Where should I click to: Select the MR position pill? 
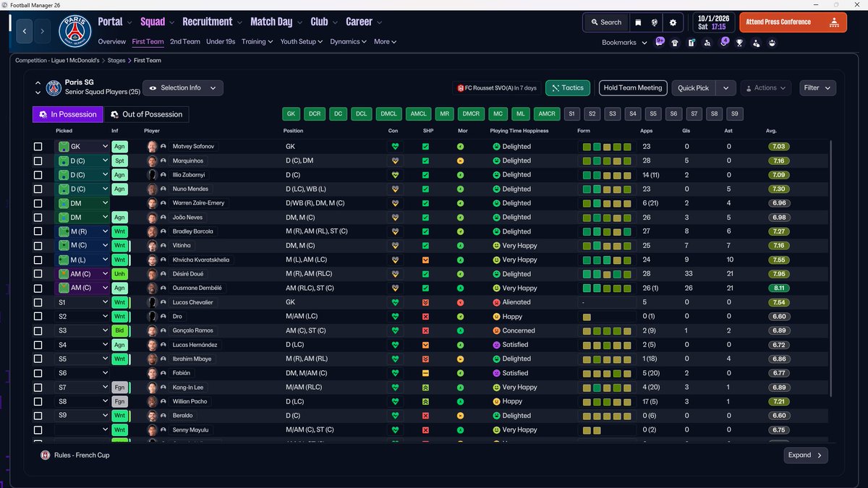pyautogui.click(x=444, y=114)
